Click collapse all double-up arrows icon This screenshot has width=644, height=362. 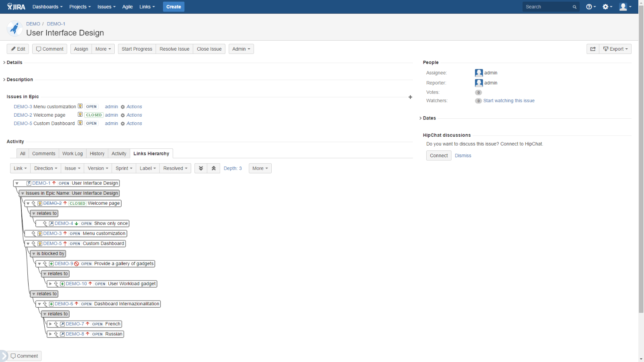point(214,169)
